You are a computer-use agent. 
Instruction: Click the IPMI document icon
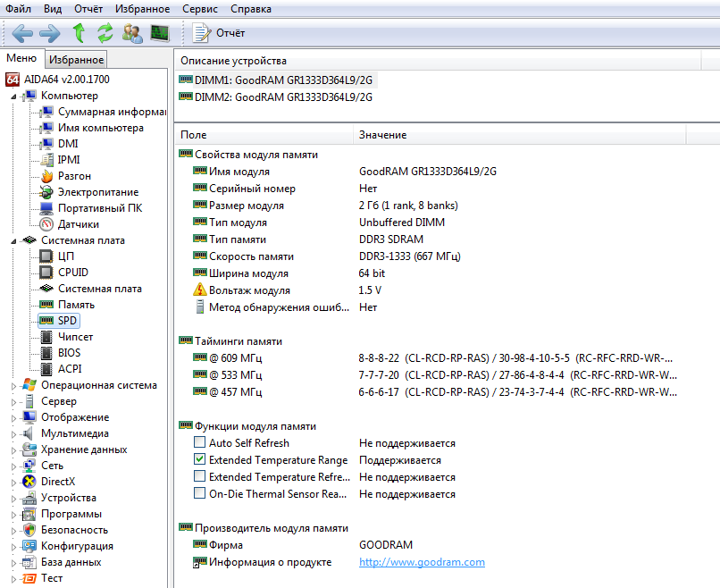(46, 160)
